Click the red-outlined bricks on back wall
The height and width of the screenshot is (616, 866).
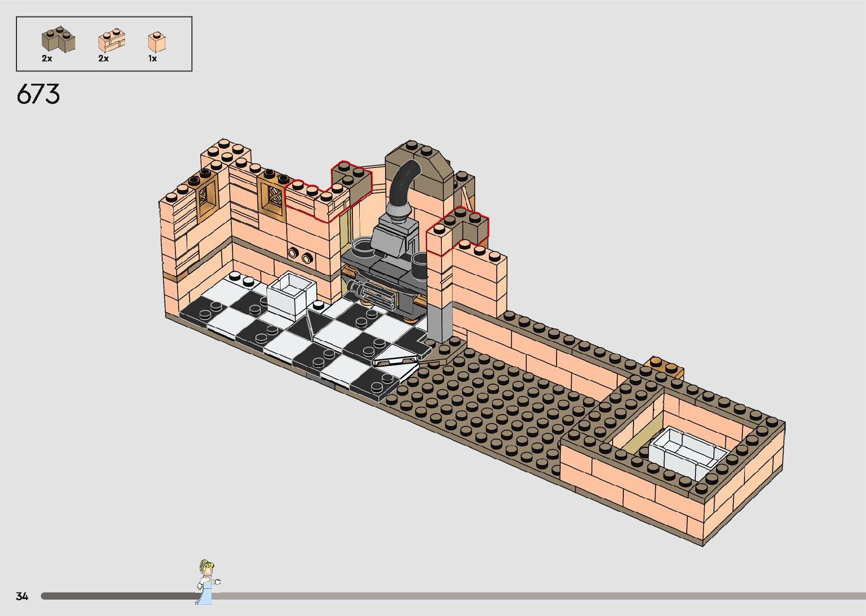click(x=328, y=192)
